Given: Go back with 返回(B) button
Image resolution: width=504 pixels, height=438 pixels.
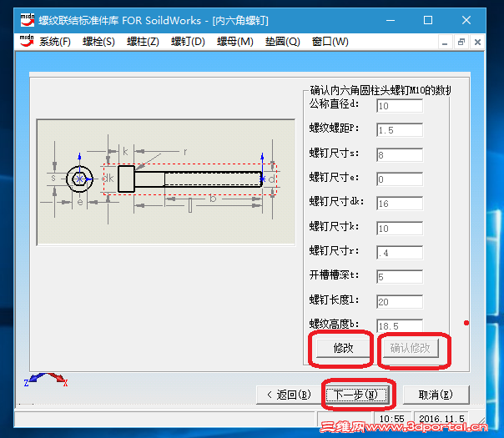Looking at the screenshot, I should pos(289,395).
